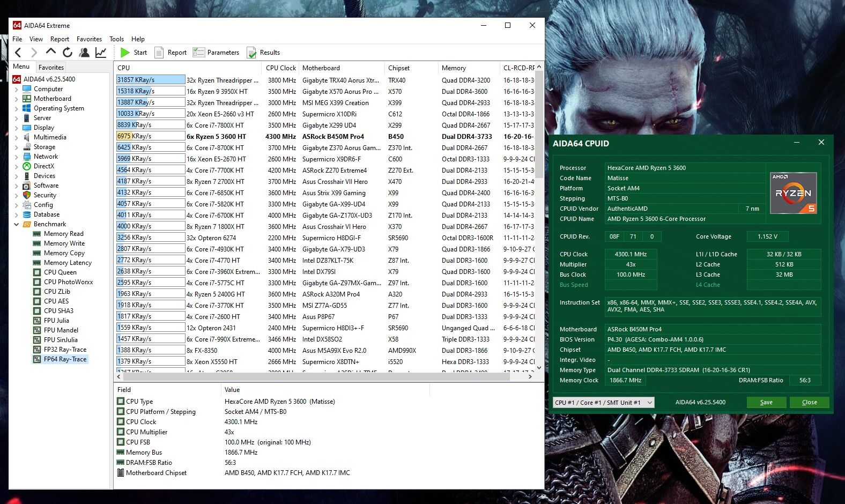This screenshot has width=845, height=504.
Task: Expand the Operating System tree node
Action: pyautogui.click(x=16, y=109)
